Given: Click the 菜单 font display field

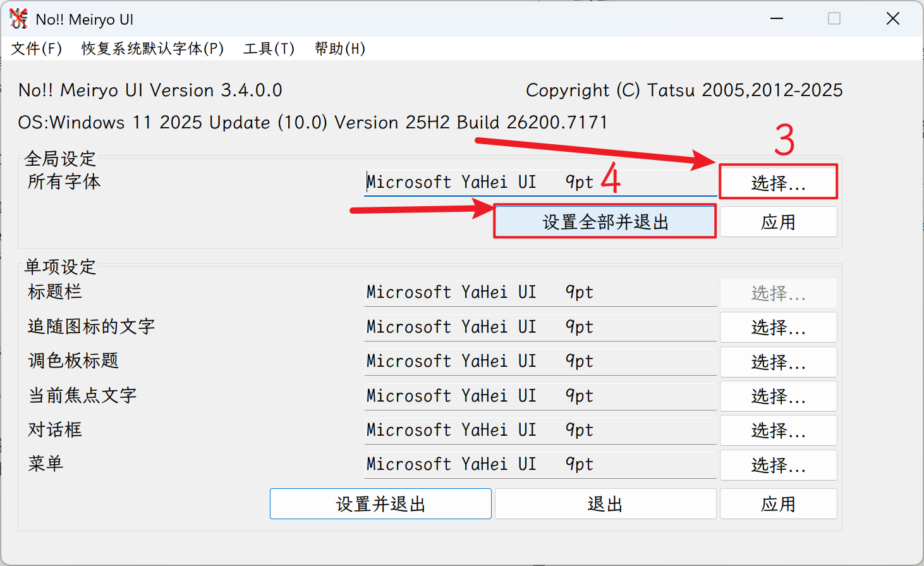Looking at the screenshot, I should click(x=540, y=465).
